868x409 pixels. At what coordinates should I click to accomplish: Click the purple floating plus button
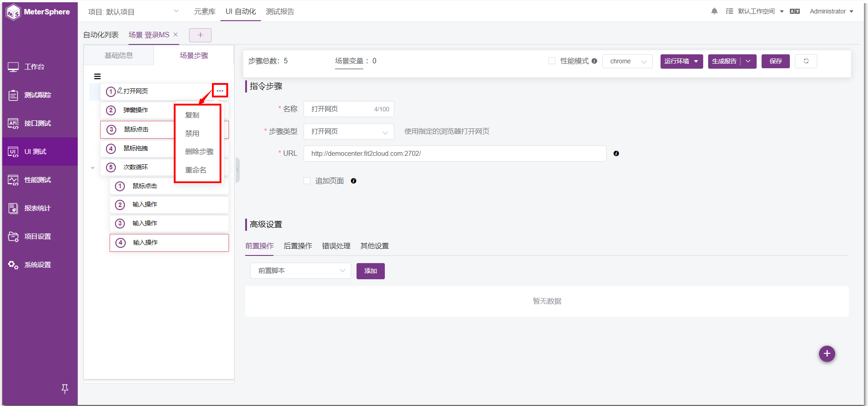[827, 354]
